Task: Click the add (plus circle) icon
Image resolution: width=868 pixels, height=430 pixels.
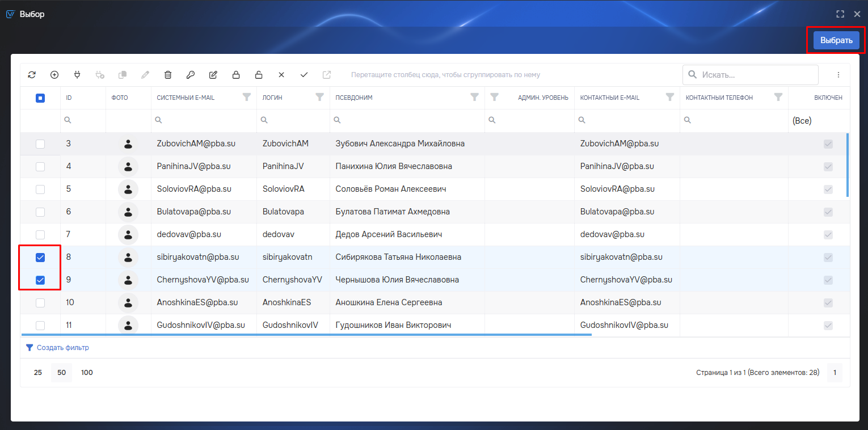Action: (x=54, y=75)
